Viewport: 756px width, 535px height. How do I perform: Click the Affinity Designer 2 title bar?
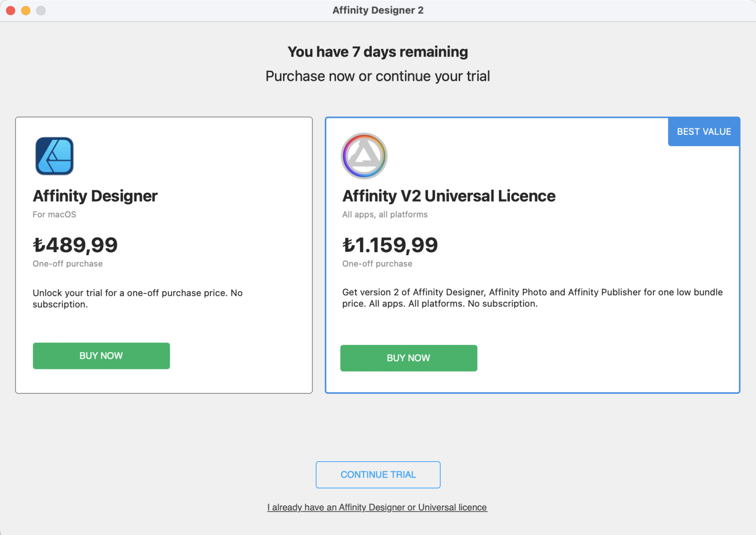pyautogui.click(x=378, y=10)
